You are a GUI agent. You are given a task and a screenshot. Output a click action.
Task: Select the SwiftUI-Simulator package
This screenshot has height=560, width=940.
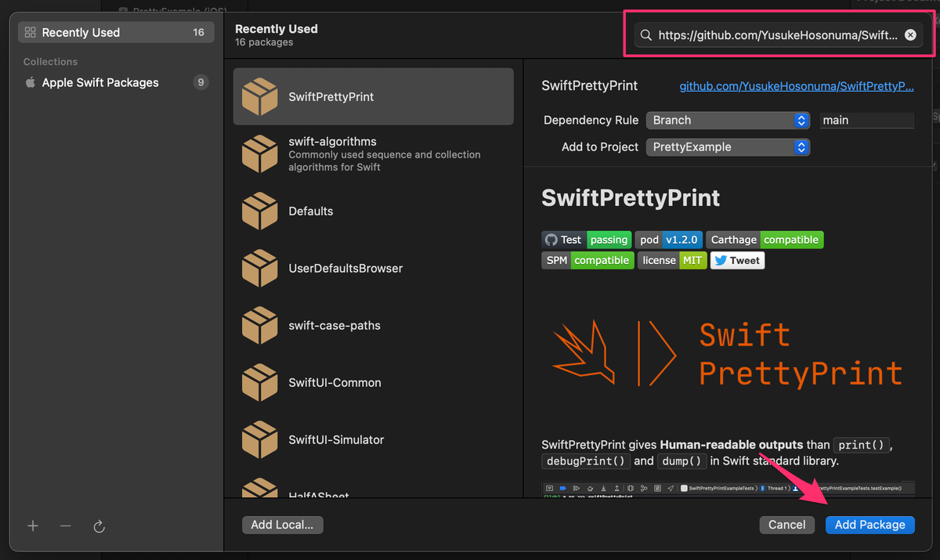pos(374,439)
